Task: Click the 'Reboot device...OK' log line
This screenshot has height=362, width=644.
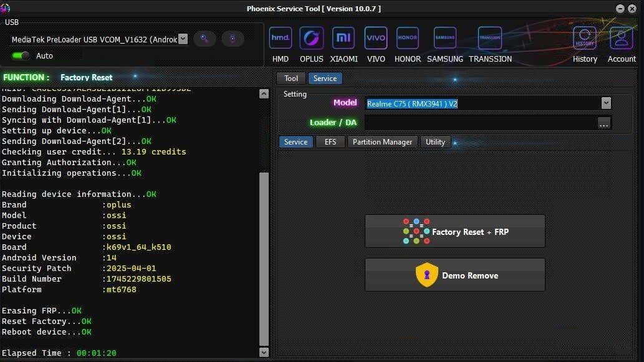Action: point(46,332)
